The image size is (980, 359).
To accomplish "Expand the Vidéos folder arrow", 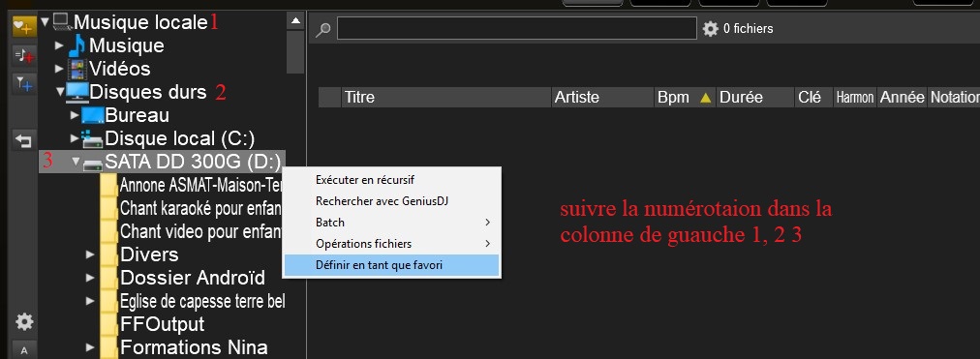I will (x=59, y=68).
